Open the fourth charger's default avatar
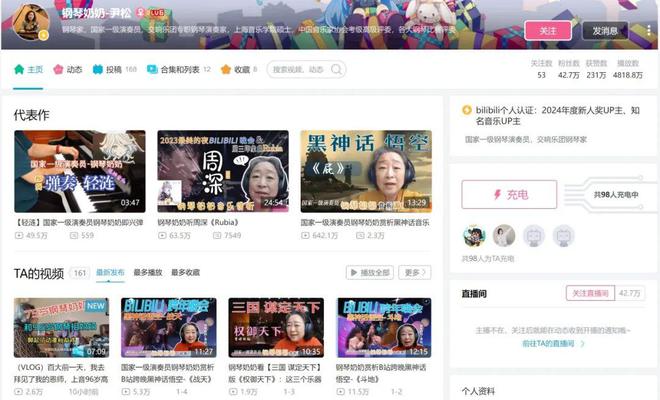660x400 pixels. tap(564, 235)
